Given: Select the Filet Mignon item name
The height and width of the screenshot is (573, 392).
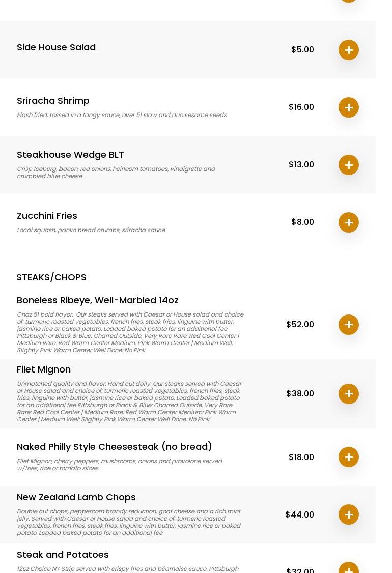Looking at the screenshot, I should point(43,369).
